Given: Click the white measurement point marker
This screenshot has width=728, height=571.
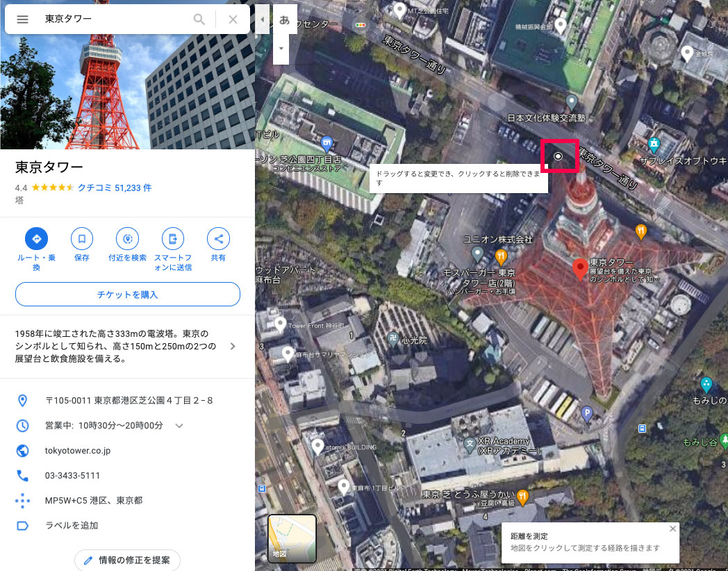Looking at the screenshot, I should point(559,156).
